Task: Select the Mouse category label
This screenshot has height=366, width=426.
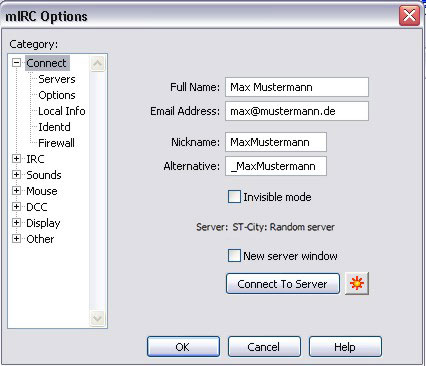Action: pyautogui.click(x=42, y=191)
